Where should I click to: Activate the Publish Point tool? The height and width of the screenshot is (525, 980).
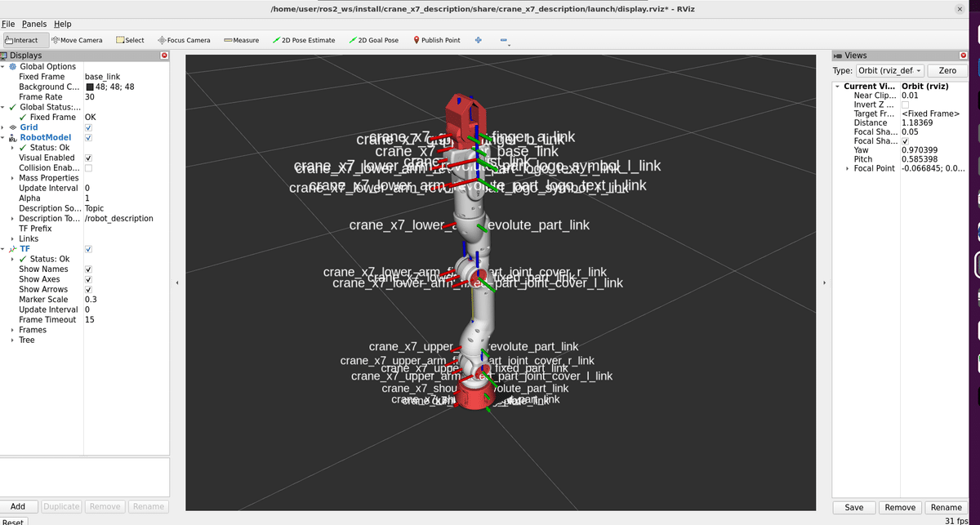click(x=437, y=40)
